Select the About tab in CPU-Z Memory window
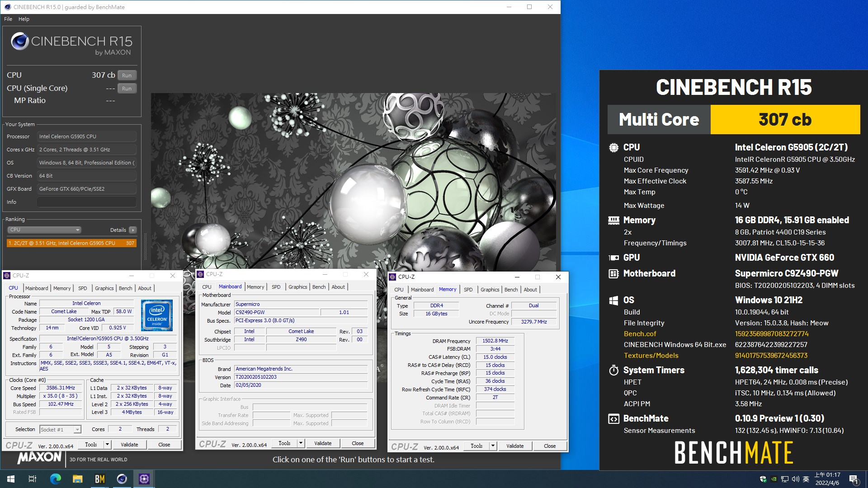 (x=530, y=290)
